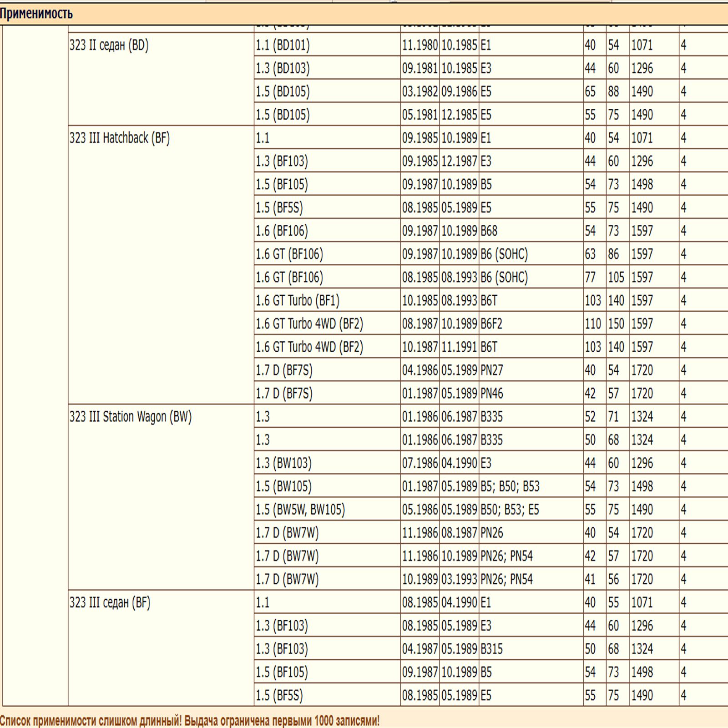728x728 pixels.
Task: Select the PN46 engine code cell
Action: [492, 394]
